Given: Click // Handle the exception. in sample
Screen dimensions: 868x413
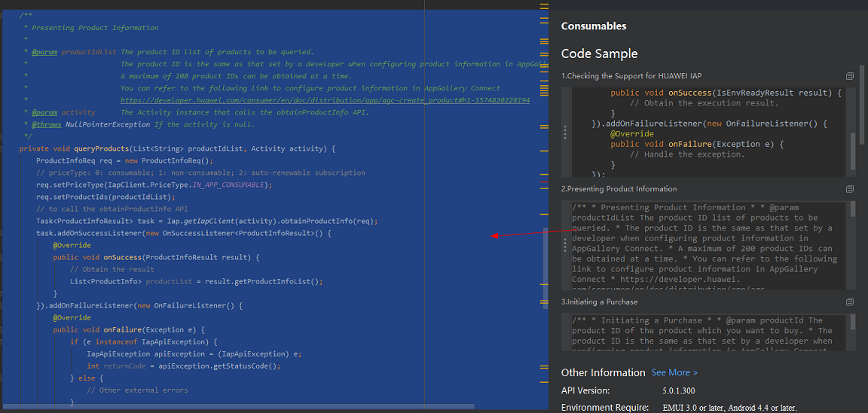Looking at the screenshot, I should pyautogui.click(x=687, y=154).
